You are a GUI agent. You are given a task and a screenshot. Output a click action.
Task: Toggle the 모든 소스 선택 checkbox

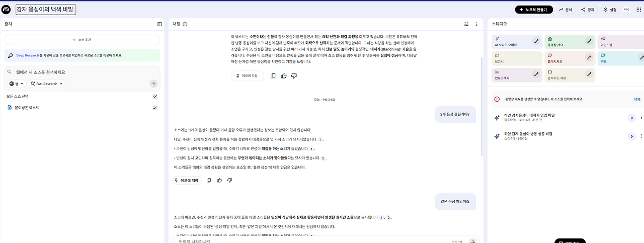[x=155, y=96]
